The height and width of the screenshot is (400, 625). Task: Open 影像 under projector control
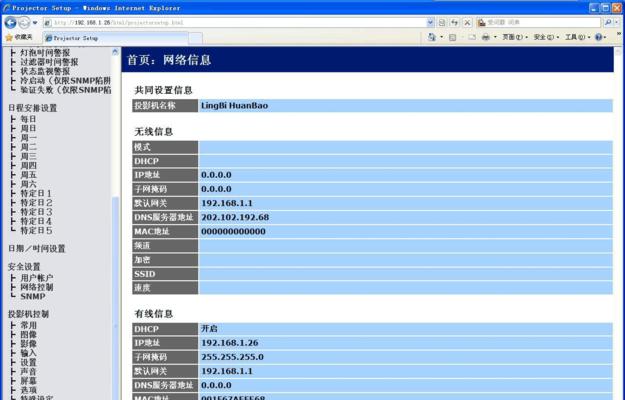[28, 343]
